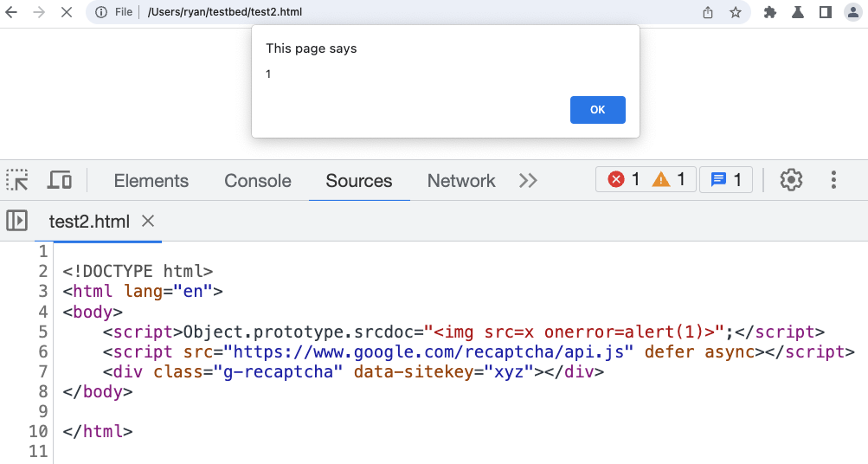Image resolution: width=868 pixels, height=464 pixels.
Task: Click the browser forward arrow
Action: point(39,11)
